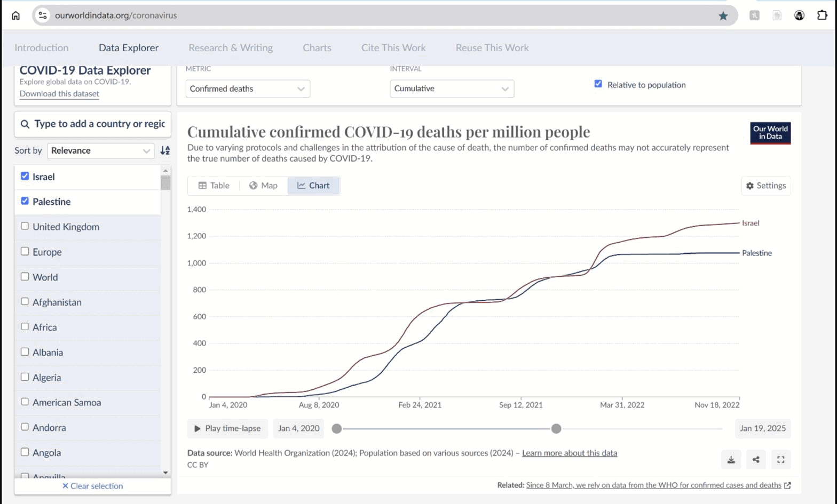Open the browser extensions puzzle icon
The width and height of the screenshot is (837, 504).
[822, 15]
